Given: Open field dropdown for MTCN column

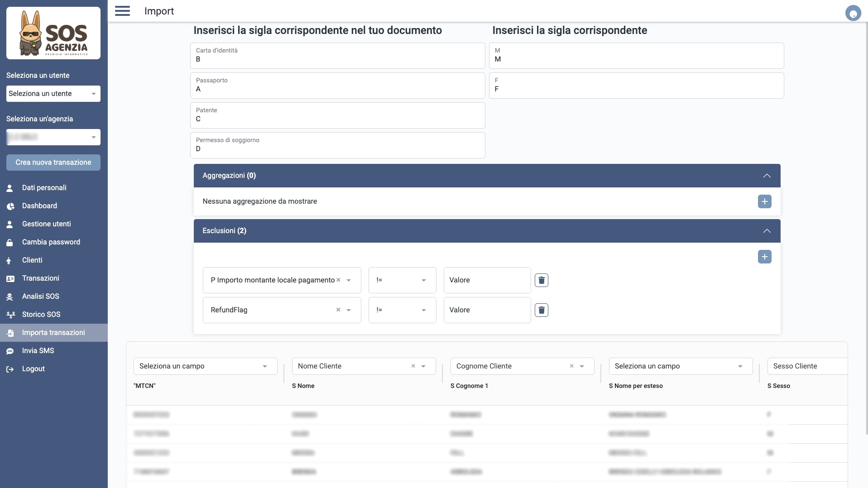Looking at the screenshot, I should (205, 366).
